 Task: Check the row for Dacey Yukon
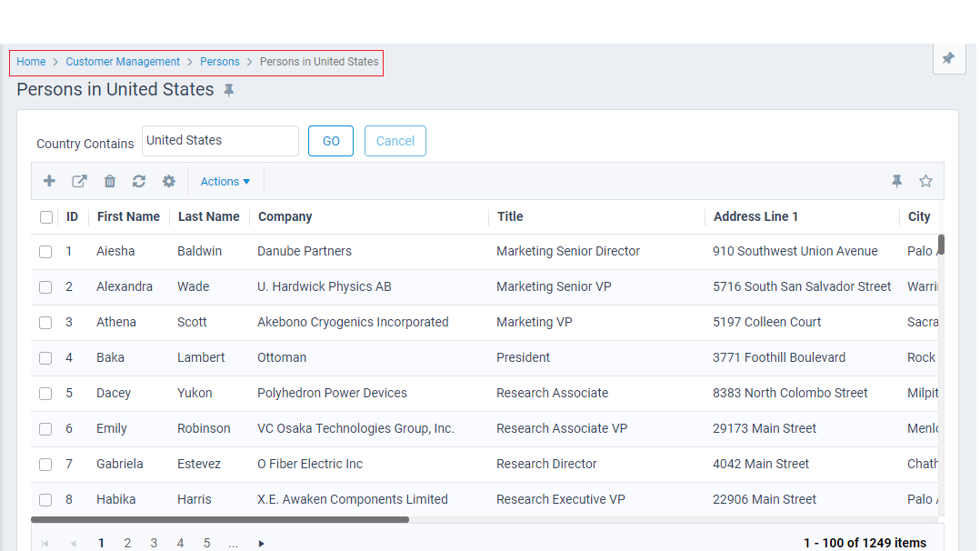[45, 393]
